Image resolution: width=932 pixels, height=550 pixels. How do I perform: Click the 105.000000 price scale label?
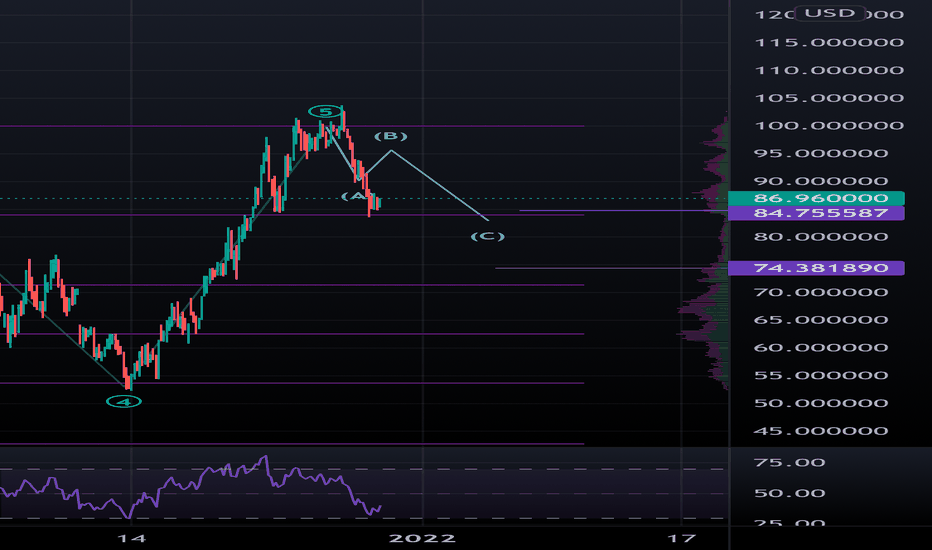pyautogui.click(x=829, y=98)
